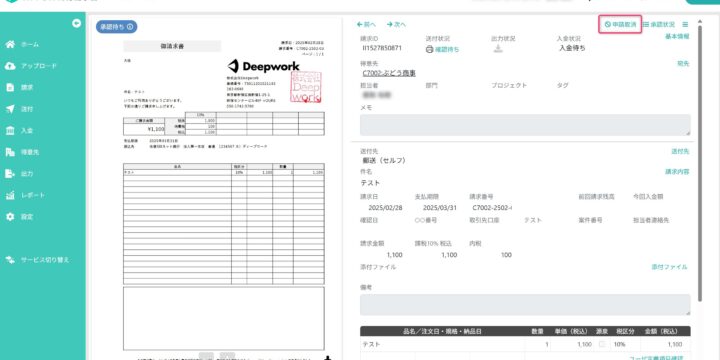Click the 支払期限 value 2025/03/31
The image size is (720, 360).
[x=441, y=208]
